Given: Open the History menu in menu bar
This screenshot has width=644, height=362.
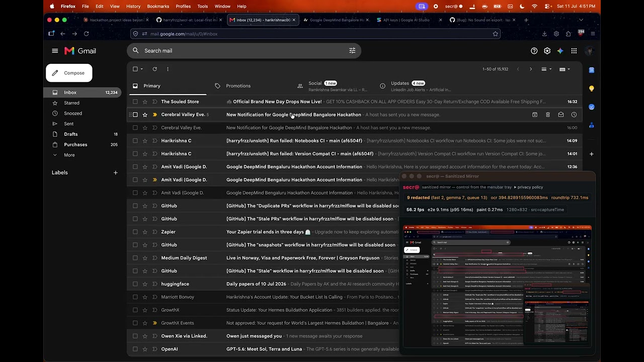Looking at the screenshot, I should point(133,6).
